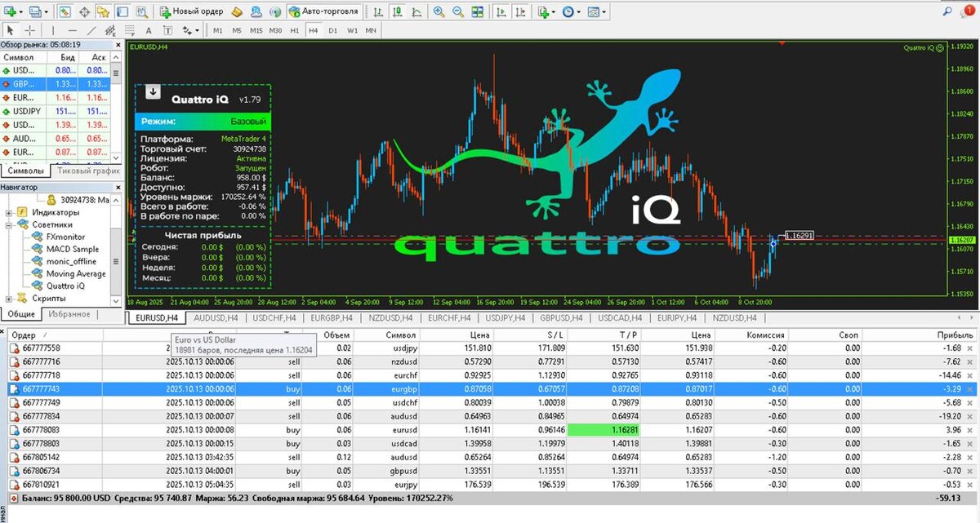Toggle the Data Window crosshair icon

84,11
